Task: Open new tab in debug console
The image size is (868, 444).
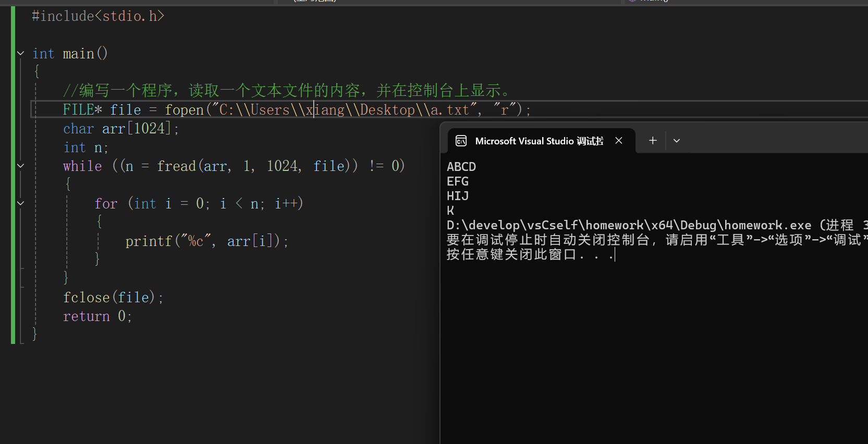Action: click(x=653, y=141)
